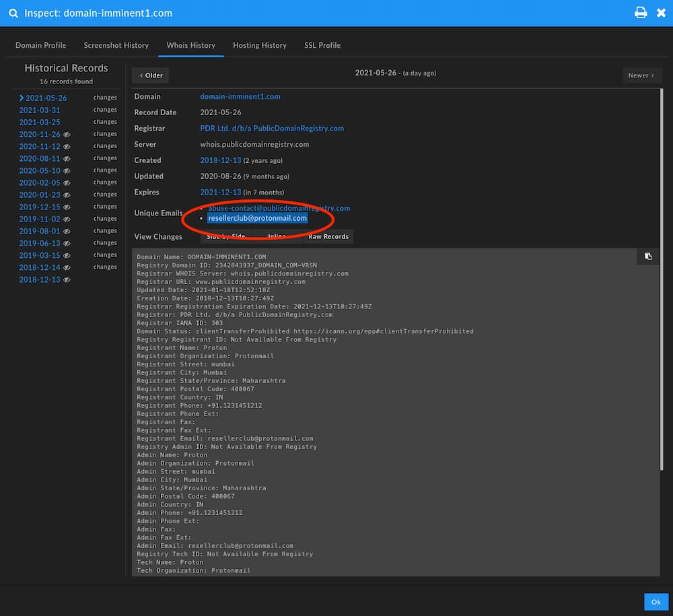This screenshot has height=616, width=673.
Task: Click the search magnifier icon
Action: pos(13,13)
